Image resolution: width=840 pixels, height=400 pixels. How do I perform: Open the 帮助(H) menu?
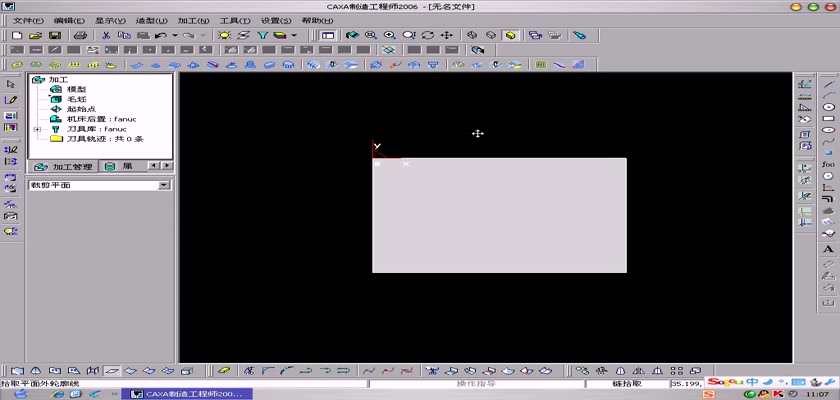pyautogui.click(x=318, y=21)
